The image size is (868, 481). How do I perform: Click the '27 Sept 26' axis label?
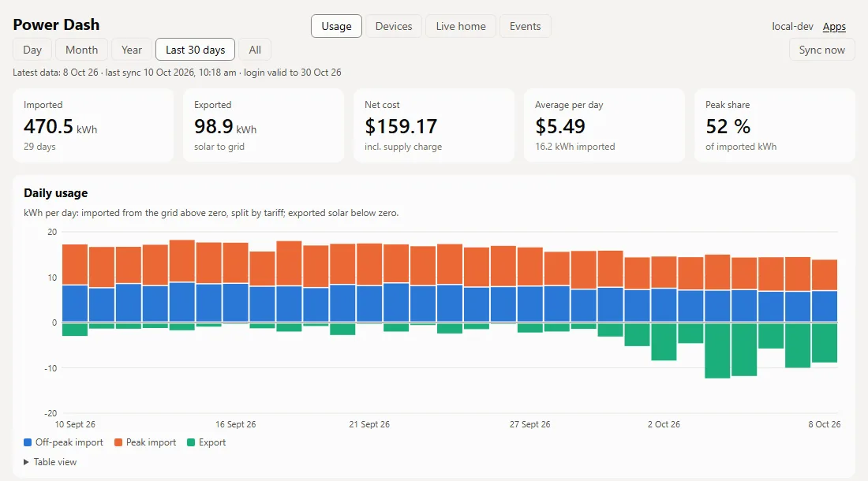pyautogui.click(x=529, y=424)
